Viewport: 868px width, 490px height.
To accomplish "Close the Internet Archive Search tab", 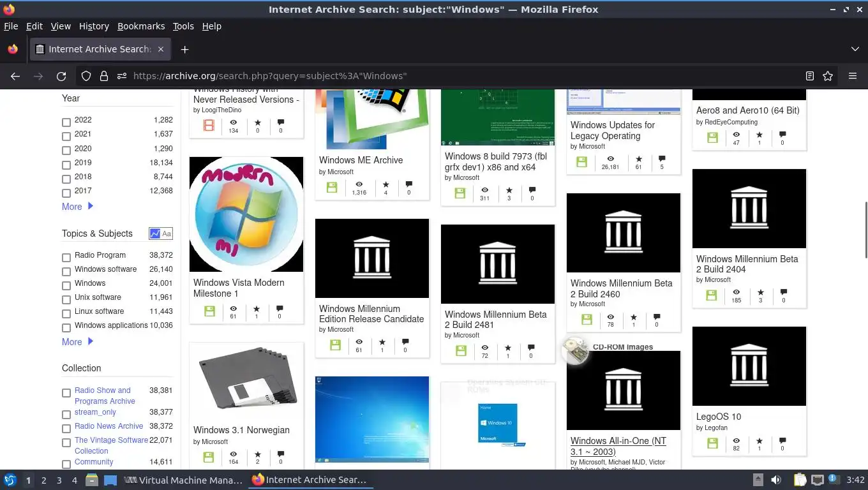I will tap(161, 49).
